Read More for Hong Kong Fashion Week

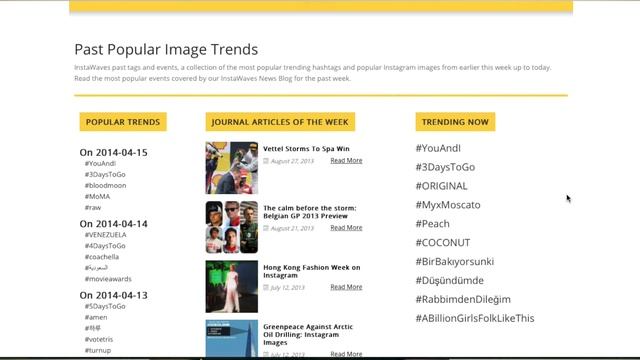tap(346, 287)
